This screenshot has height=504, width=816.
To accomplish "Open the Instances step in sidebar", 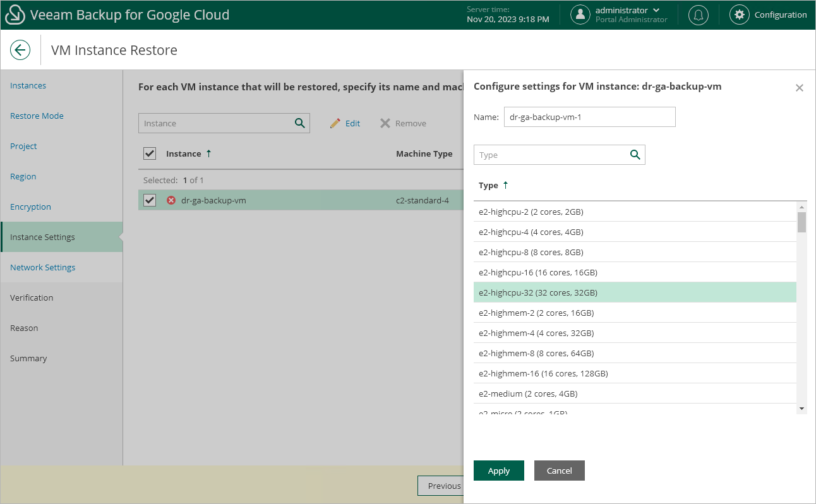I will pyautogui.click(x=28, y=85).
